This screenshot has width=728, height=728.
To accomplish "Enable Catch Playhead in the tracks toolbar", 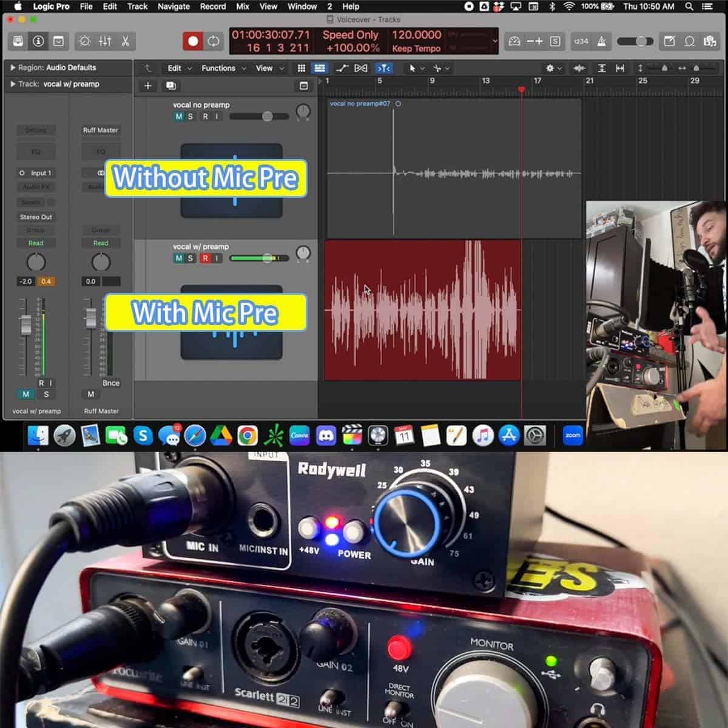I will coord(384,68).
